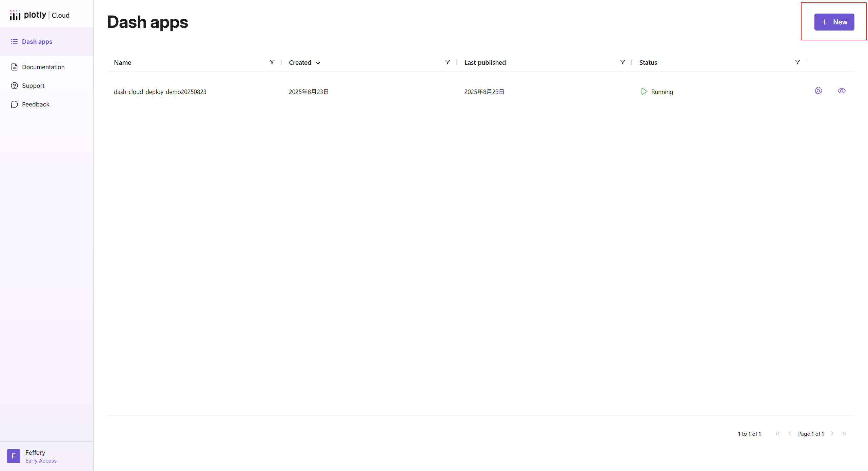Screen dimensions: 868x471
Task: Open the Last published column filter
Action: tap(623, 62)
